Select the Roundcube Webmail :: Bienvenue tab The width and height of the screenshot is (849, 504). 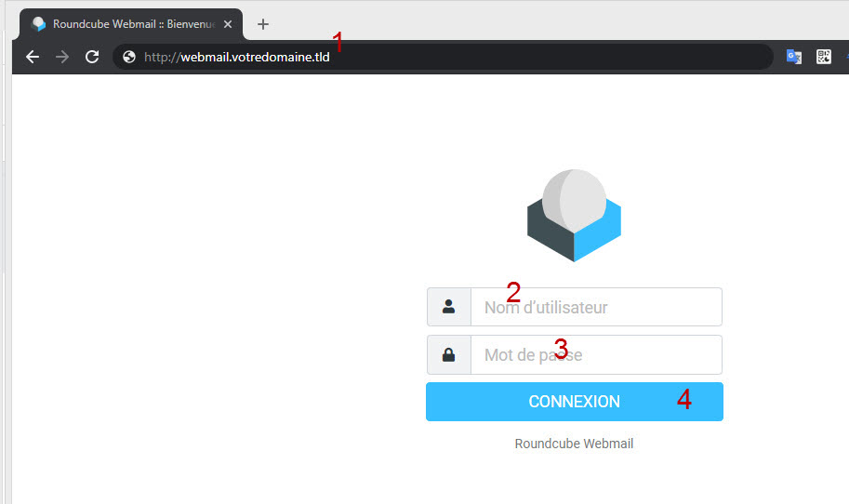click(130, 24)
